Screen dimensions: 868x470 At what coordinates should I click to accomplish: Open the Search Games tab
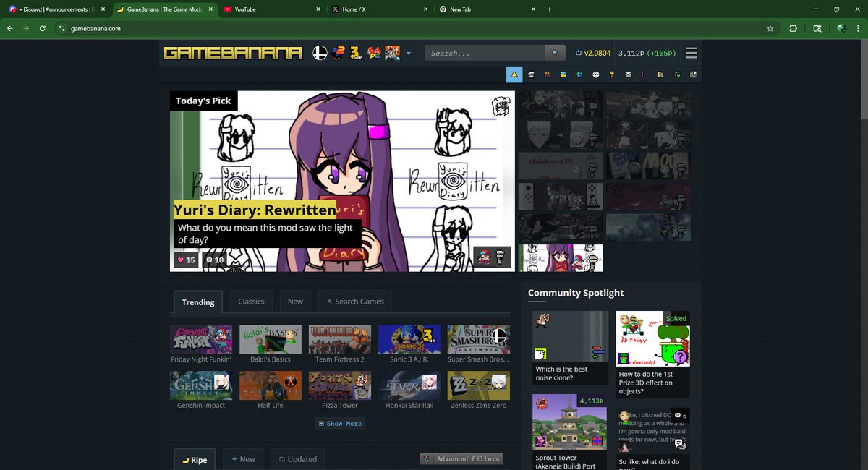tap(355, 302)
